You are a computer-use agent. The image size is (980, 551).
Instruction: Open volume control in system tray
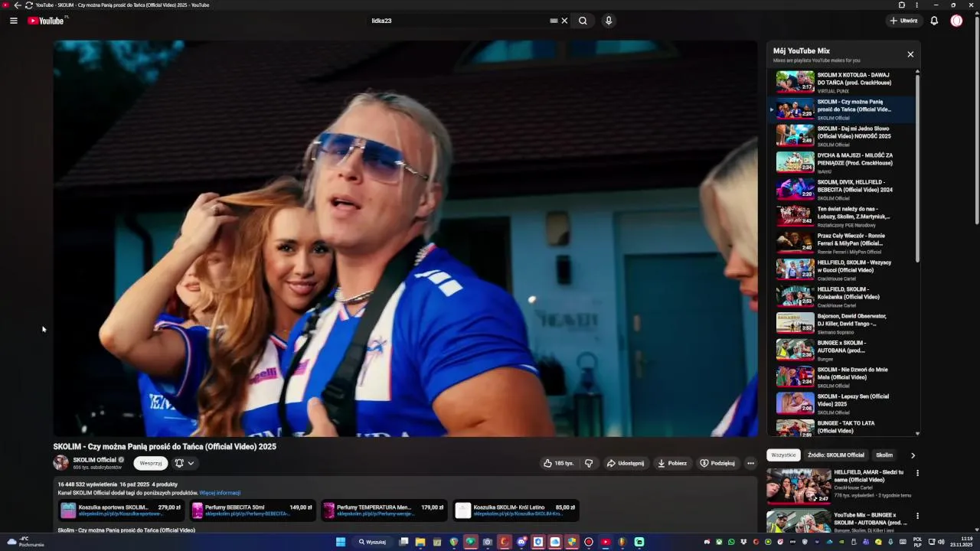pos(941,542)
